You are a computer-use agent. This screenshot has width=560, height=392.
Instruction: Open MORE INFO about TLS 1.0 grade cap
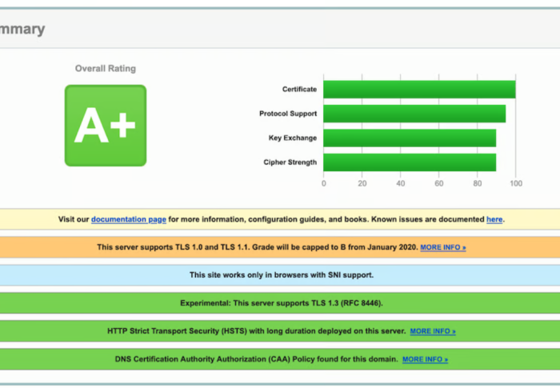pos(442,247)
